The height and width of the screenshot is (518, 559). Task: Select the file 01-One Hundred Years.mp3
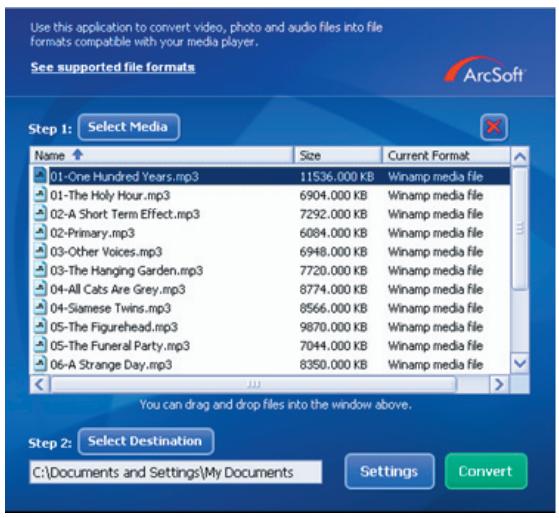tap(124, 176)
